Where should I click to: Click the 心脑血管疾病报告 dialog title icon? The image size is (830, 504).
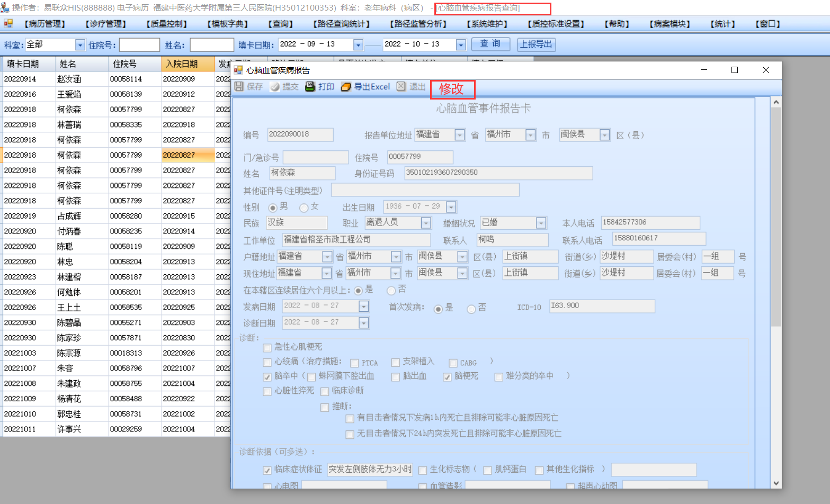pyautogui.click(x=238, y=70)
